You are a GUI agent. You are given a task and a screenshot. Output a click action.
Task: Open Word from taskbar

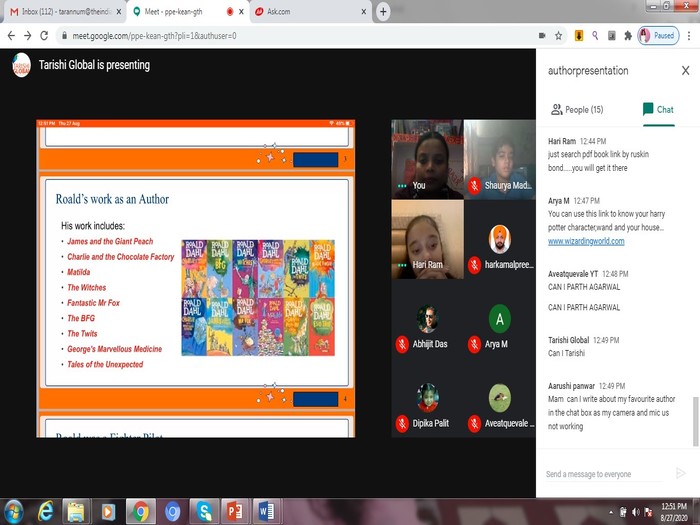pos(267,512)
